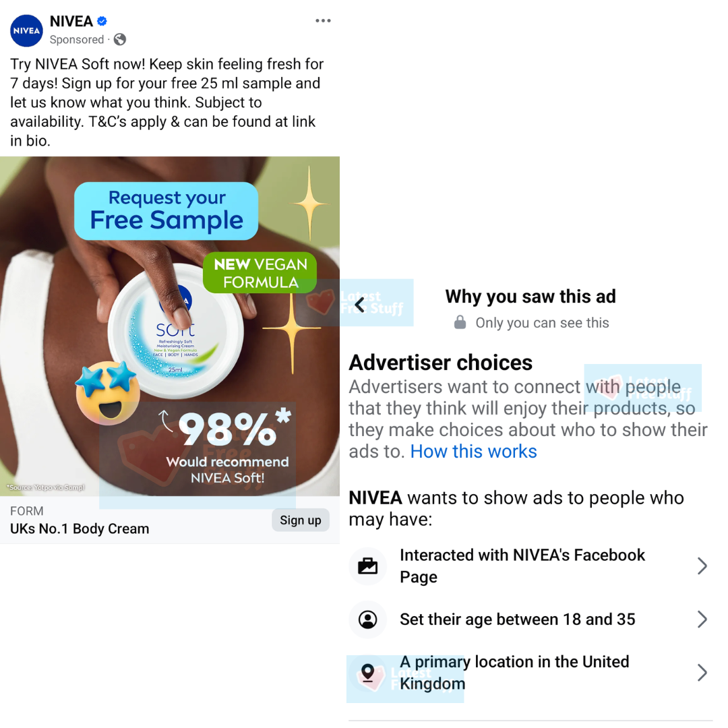Click the NIVEA page name

click(x=71, y=22)
